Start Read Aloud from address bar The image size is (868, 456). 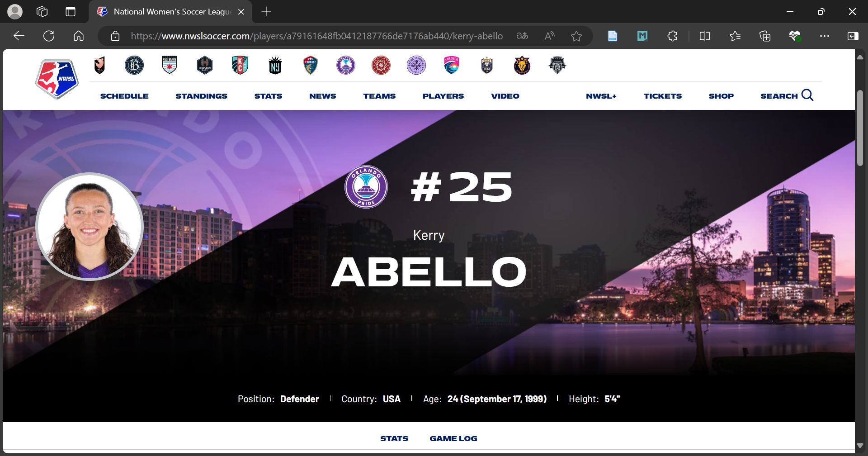tap(549, 36)
